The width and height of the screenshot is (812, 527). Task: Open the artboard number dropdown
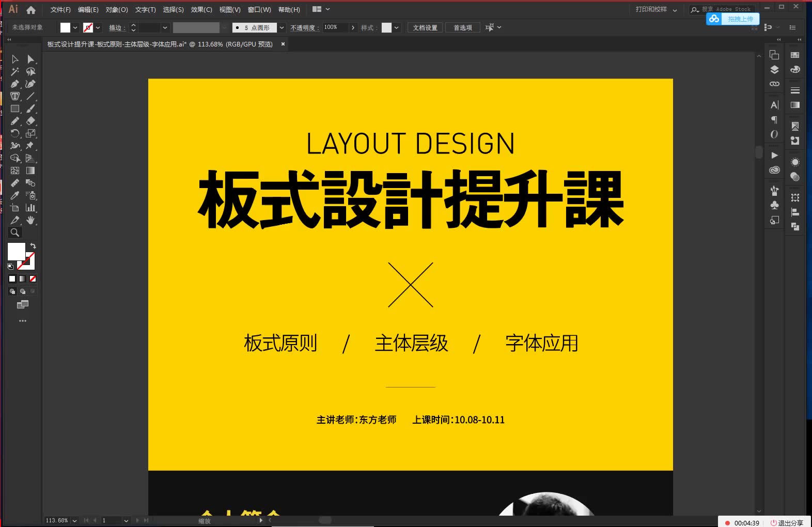[126, 521]
